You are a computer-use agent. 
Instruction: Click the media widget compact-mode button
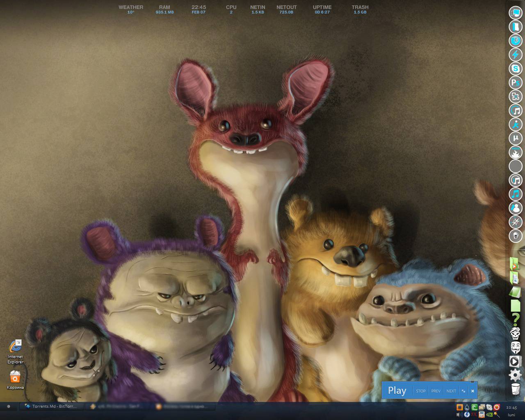(463, 391)
